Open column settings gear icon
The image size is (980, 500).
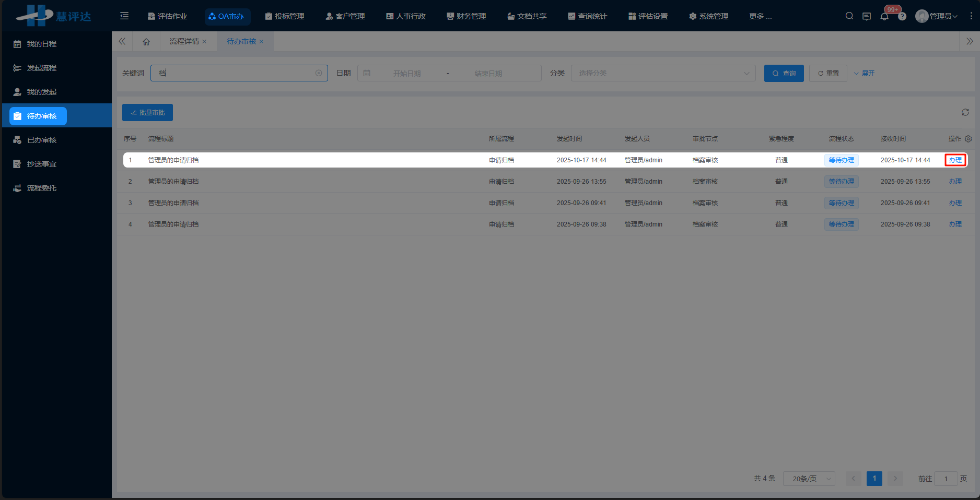coord(968,139)
